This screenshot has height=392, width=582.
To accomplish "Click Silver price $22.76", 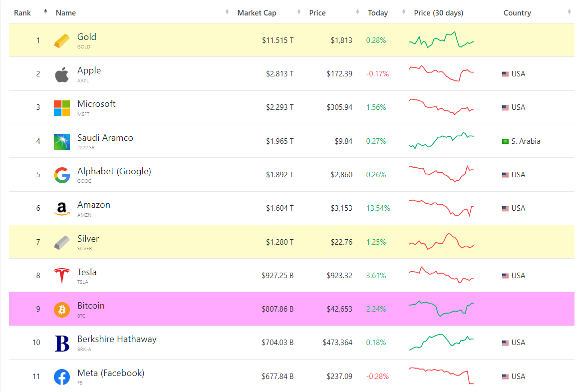I will [x=341, y=242].
